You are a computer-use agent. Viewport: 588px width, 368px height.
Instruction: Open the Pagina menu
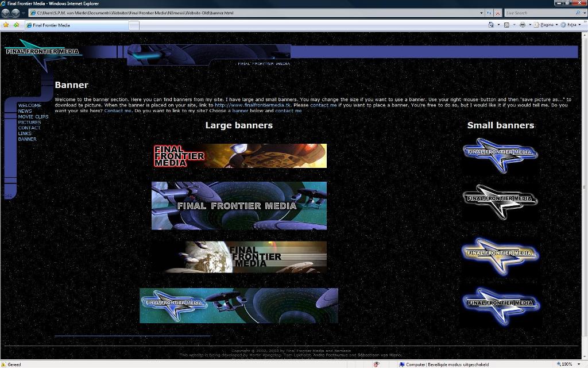pos(546,25)
